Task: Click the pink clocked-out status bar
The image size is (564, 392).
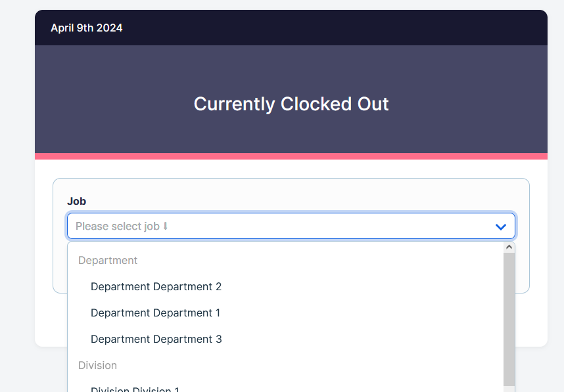Action: tap(291, 156)
